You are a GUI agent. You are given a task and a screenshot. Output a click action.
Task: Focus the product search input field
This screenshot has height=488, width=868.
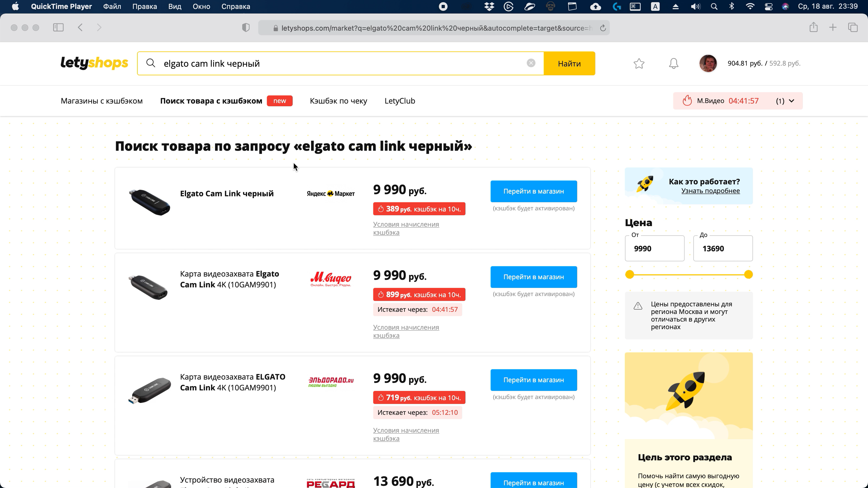(340, 63)
